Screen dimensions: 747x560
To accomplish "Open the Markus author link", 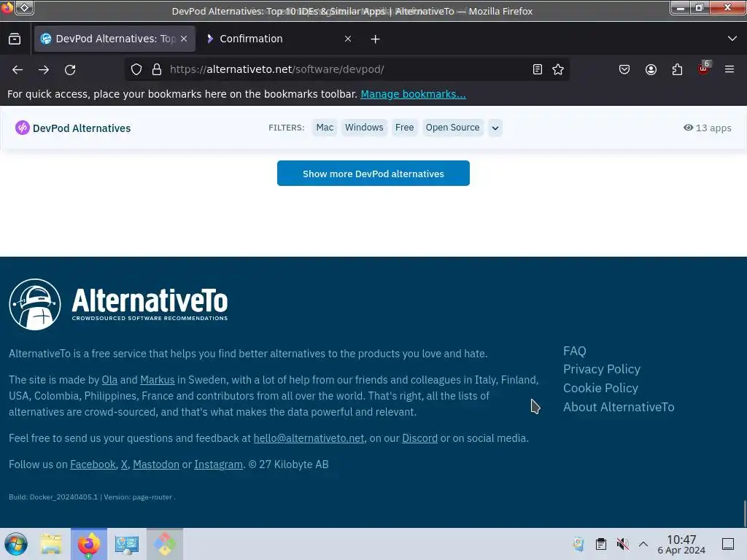I will (158, 380).
